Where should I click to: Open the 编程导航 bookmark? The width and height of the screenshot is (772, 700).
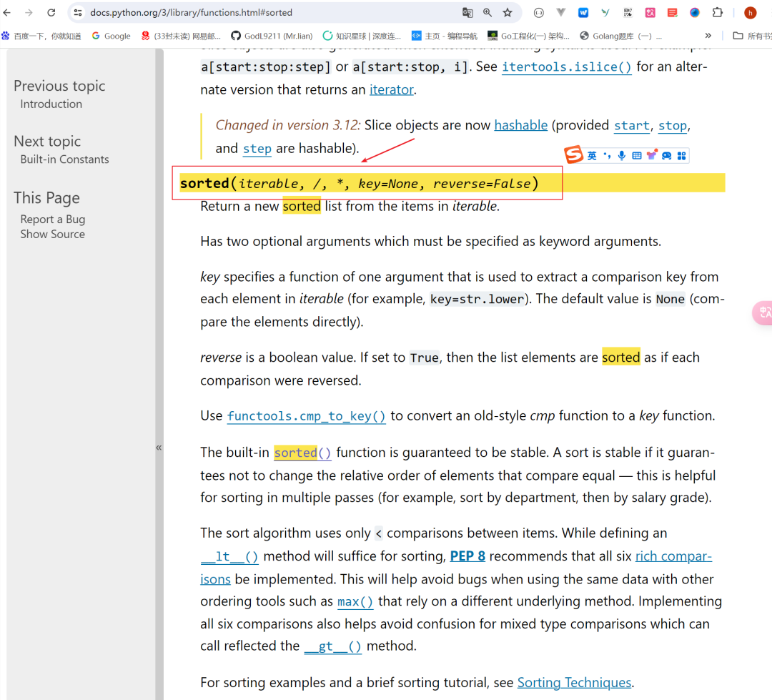(445, 36)
